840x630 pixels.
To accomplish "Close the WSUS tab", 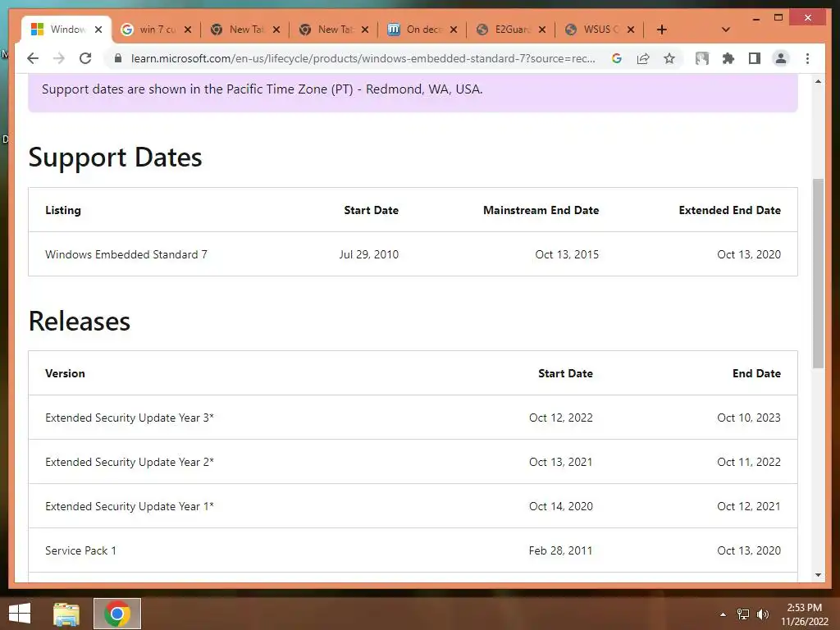I will point(631,30).
